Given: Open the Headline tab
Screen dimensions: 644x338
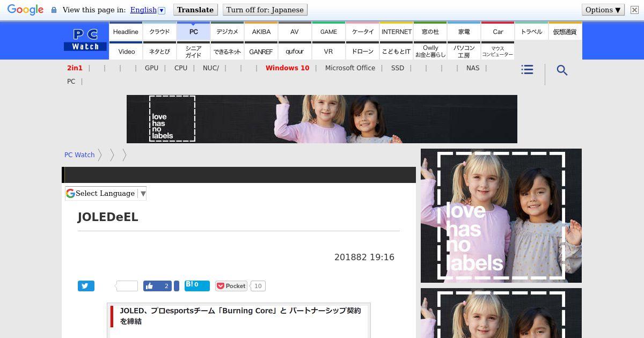Looking at the screenshot, I should (126, 31).
